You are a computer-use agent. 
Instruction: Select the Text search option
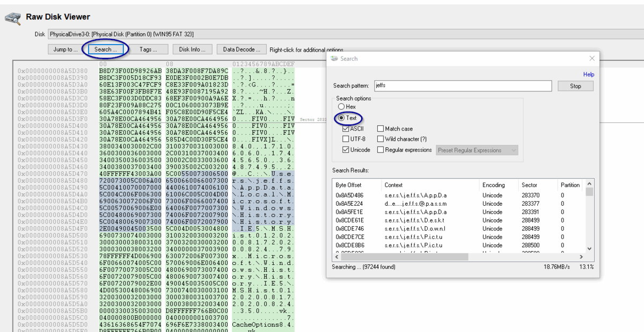[341, 118]
